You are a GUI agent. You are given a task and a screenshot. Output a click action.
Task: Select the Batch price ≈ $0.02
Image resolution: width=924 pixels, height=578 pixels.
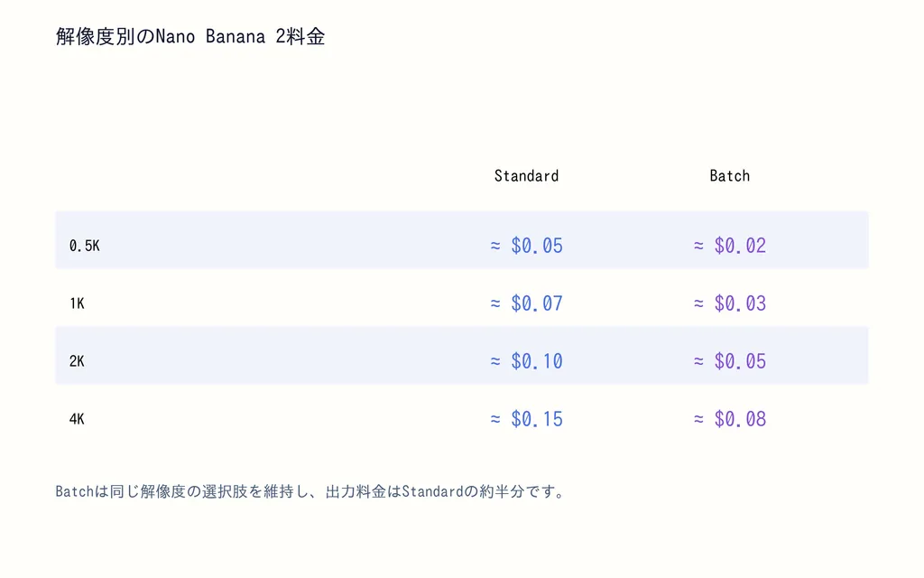(x=729, y=246)
